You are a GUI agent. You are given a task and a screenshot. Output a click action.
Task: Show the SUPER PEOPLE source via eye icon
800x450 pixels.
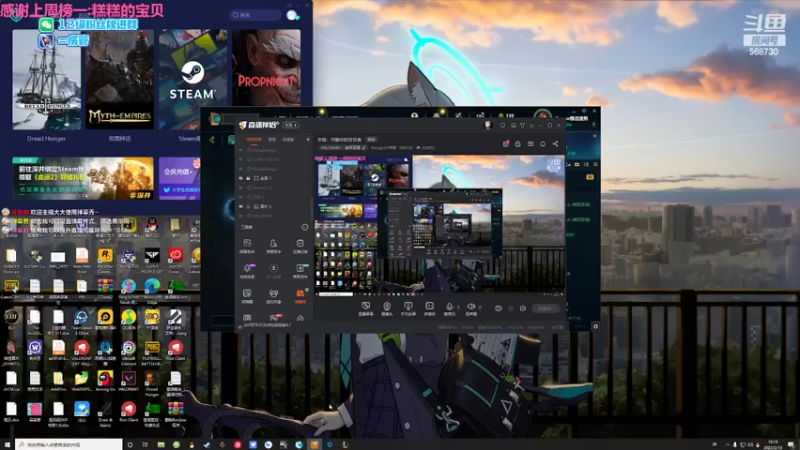click(x=241, y=159)
